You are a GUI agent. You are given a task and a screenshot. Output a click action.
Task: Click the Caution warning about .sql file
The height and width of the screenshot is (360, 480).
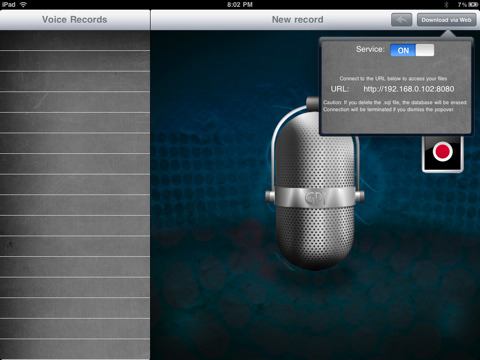(395, 102)
